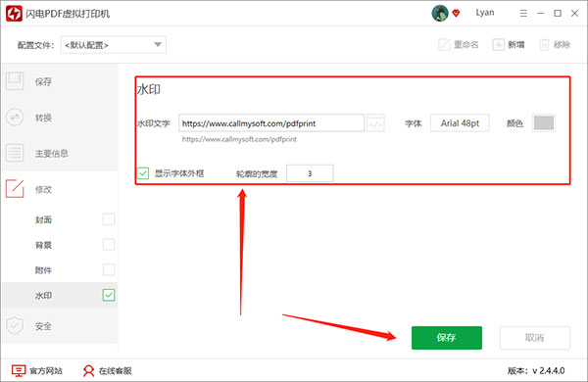Uncheck the 水印 watermark checkbox
Image resolution: width=588 pixels, height=382 pixels.
[109, 295]
